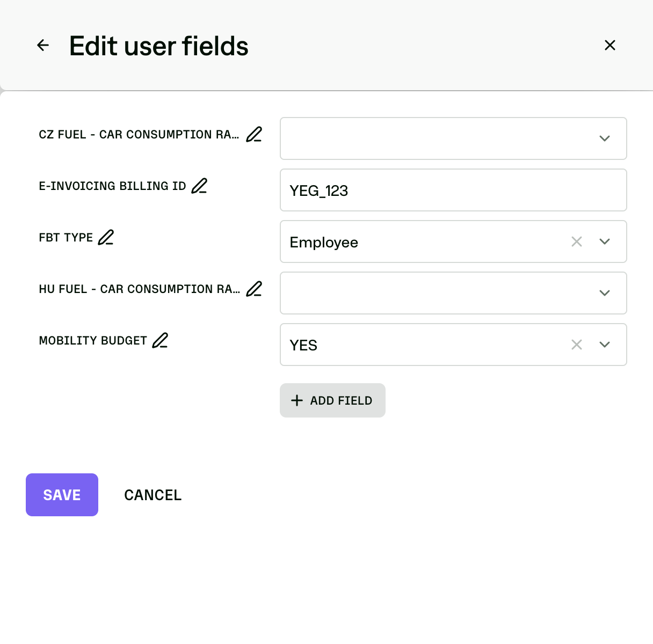
Task: Click the E-Invoicing Billing ID input field
Action: tap(453, 190)
